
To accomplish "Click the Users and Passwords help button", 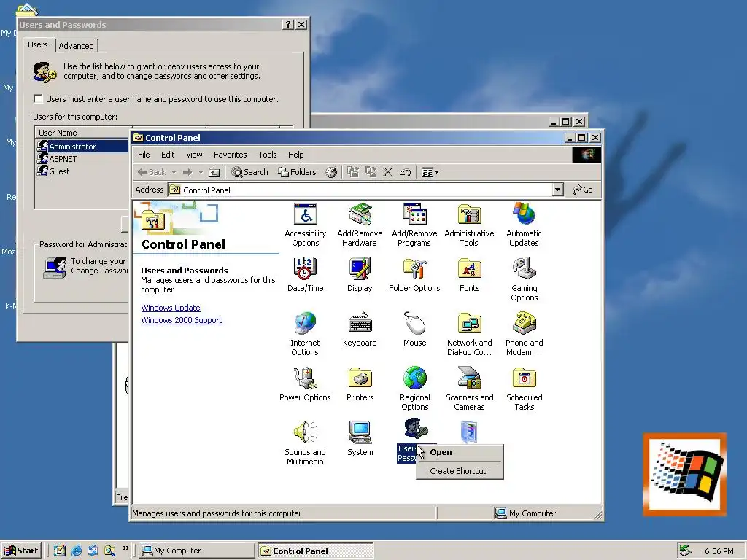I will pos(287,25).
